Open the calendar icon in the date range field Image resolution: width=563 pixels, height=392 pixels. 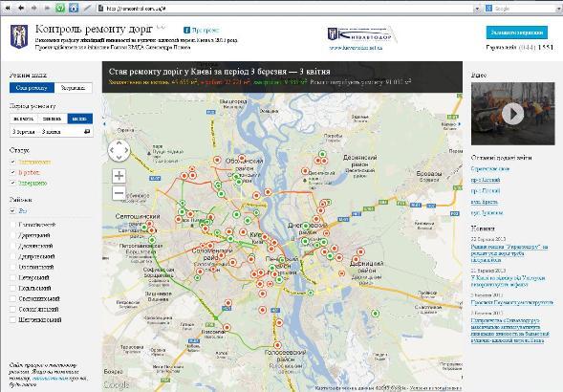coord(87,132)
